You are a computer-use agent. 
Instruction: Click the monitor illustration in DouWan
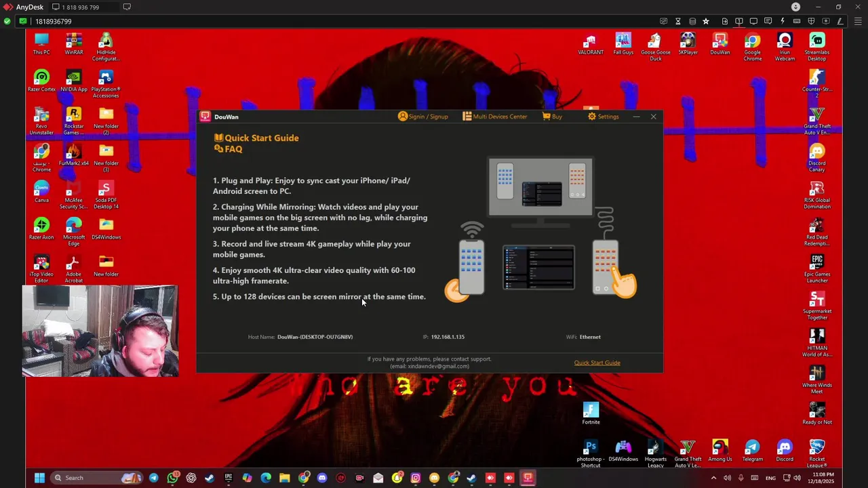(540, 192)
